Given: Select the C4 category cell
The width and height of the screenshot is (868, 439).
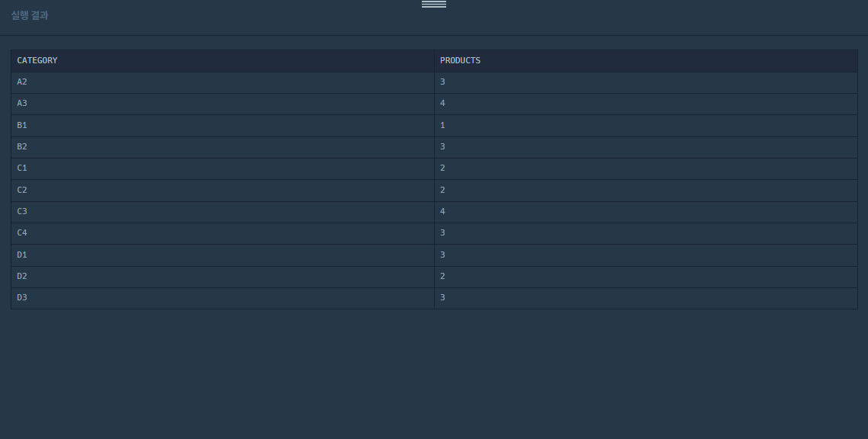Looking at the screenshot, I should (222, 233).
